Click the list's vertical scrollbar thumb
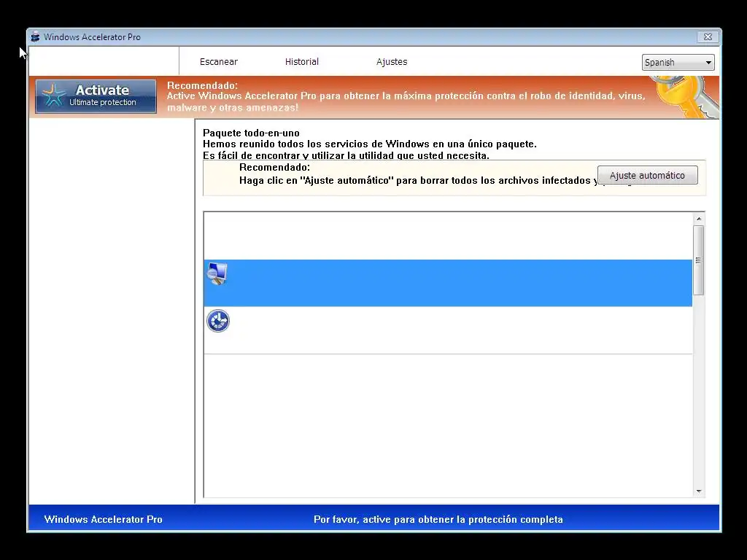747x560 pixels. 699,260
